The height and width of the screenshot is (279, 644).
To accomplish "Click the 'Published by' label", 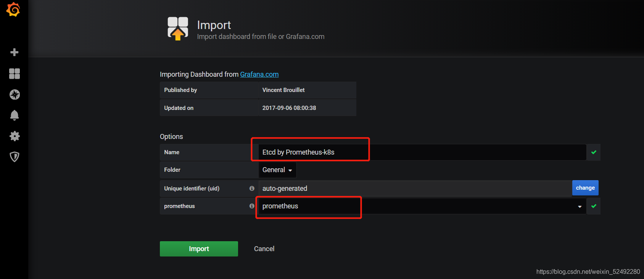I will (x=180, y=90).
